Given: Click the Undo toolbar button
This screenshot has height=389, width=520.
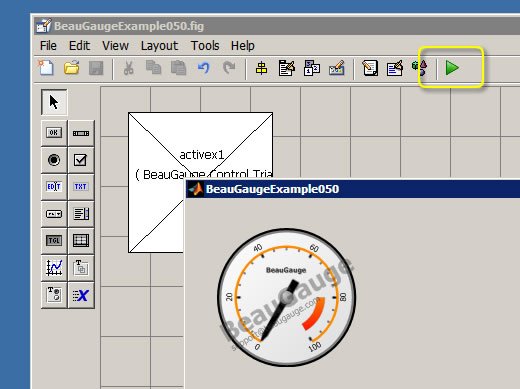Looking at the screenshot, I should pos(203,68).
